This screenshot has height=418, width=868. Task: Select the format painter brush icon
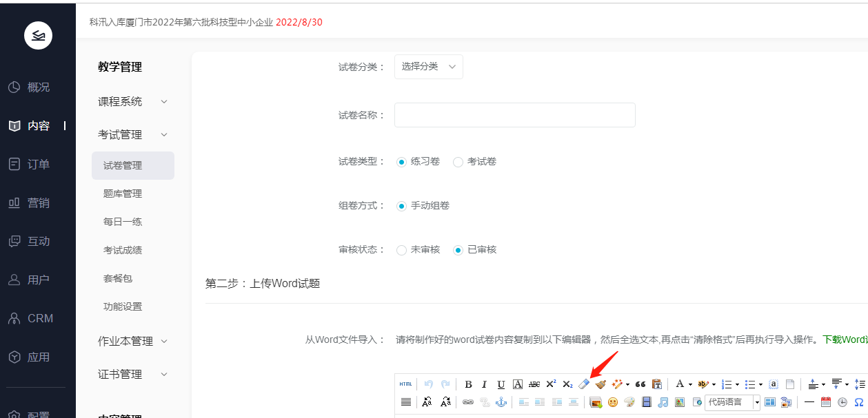pos(600,384)
